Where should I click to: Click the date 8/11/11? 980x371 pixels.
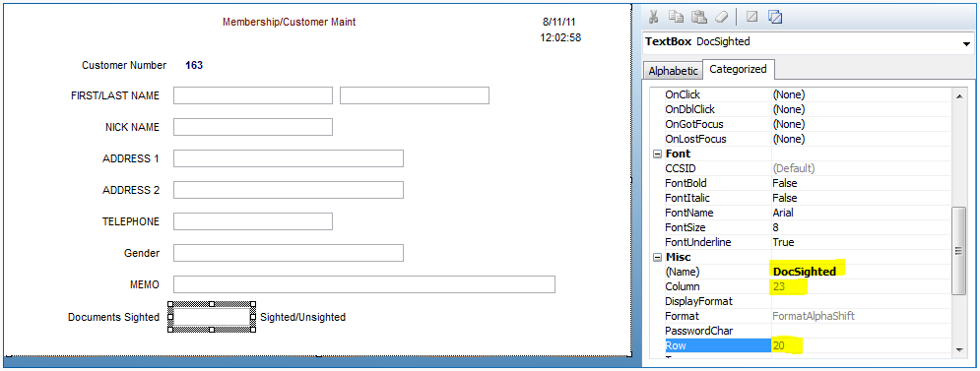(x=559, y=22)
